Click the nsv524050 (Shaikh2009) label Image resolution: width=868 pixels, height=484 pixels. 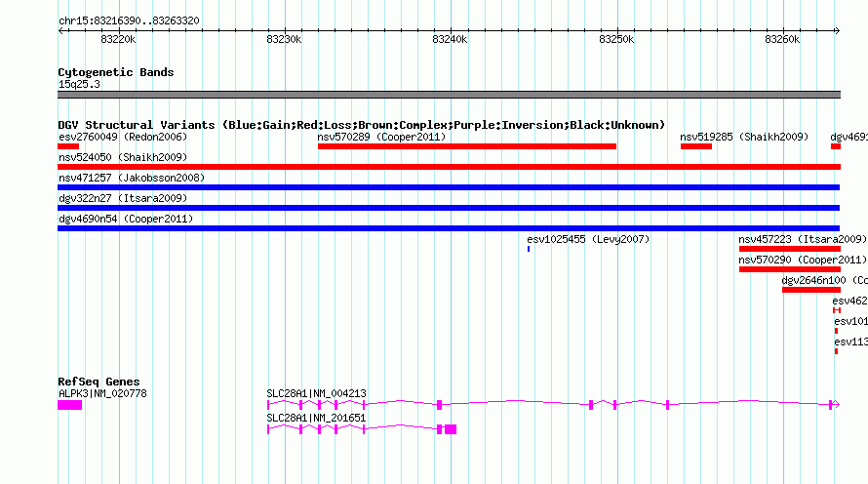pyautogui.click(x=123, y=157)
